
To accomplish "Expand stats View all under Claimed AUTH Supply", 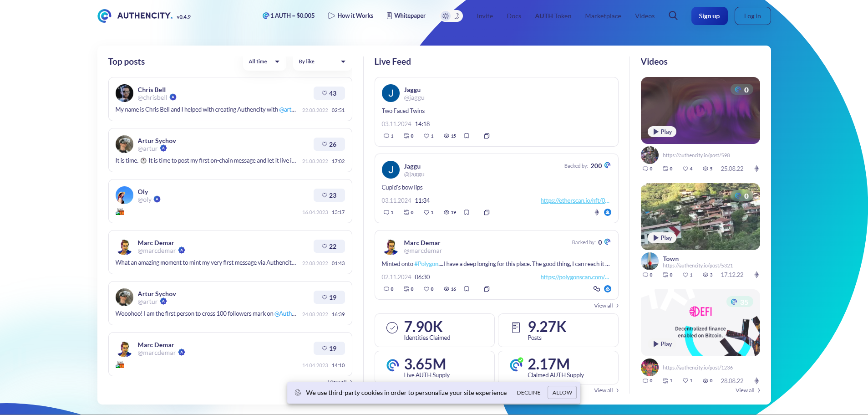I will pos(606,390).
